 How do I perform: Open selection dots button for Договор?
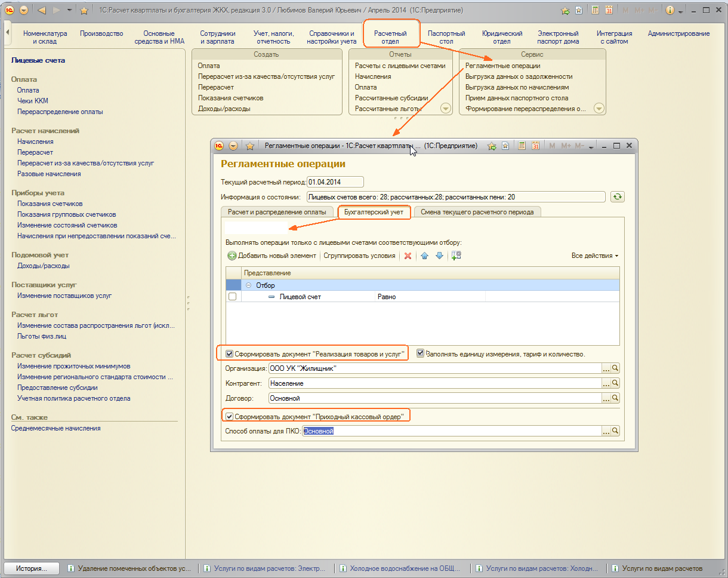[x=606, y=398]
